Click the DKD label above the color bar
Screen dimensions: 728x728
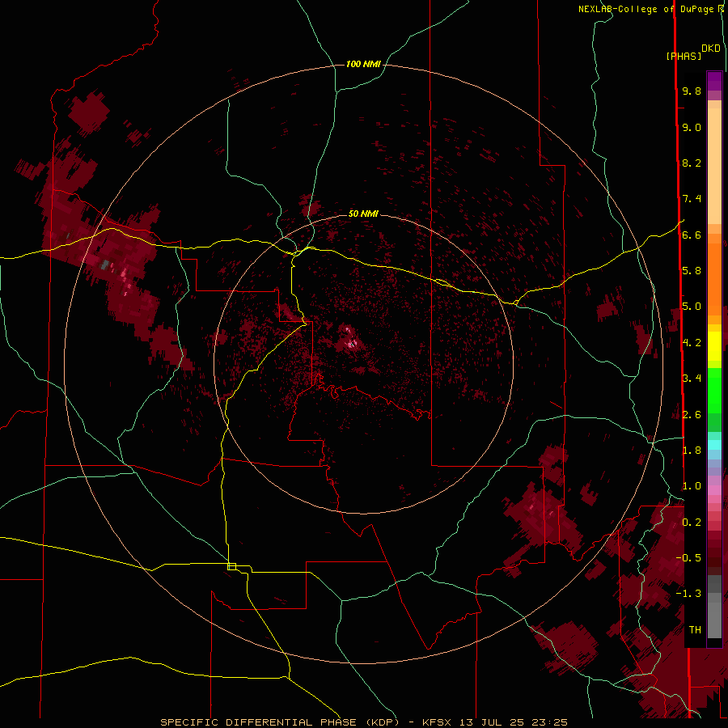coord(711,49)
